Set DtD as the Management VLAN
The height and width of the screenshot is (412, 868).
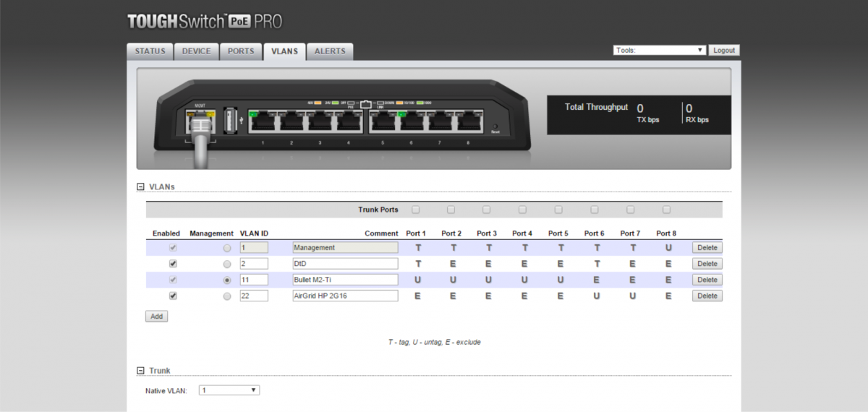point(227,264)
